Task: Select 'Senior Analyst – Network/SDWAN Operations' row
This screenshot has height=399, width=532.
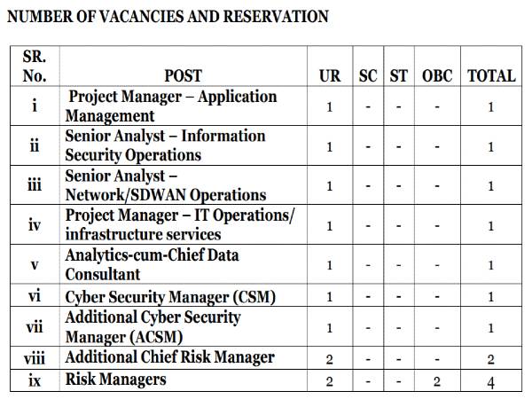Action: pyautogui.click(x=165, y=185)
